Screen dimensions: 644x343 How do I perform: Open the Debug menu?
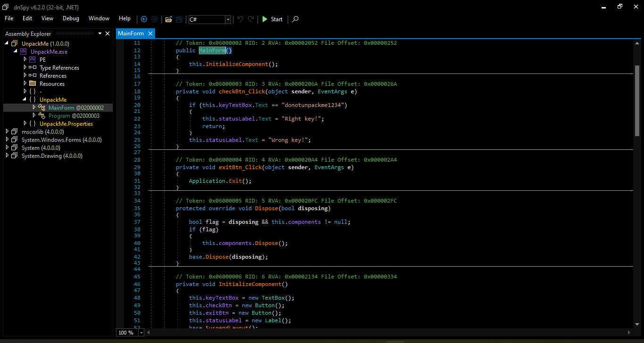(71, 18)
